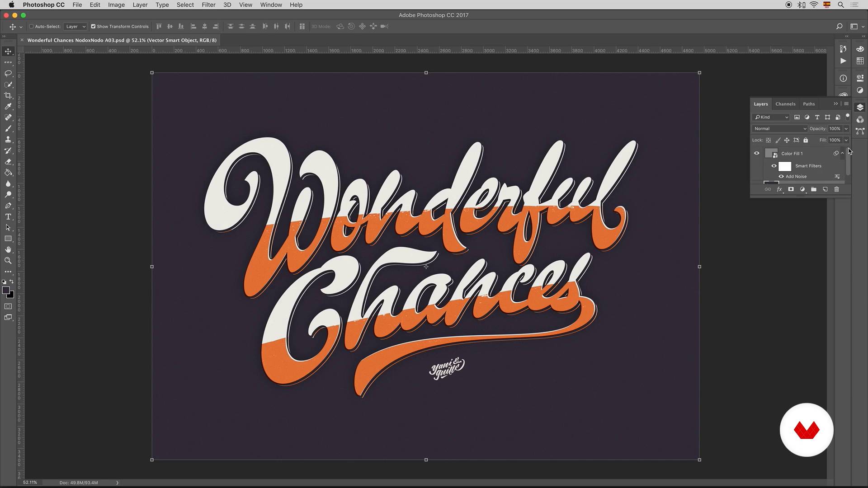Click the background color swatch
This screenshot has width=868, height=488.
(11, 296)
